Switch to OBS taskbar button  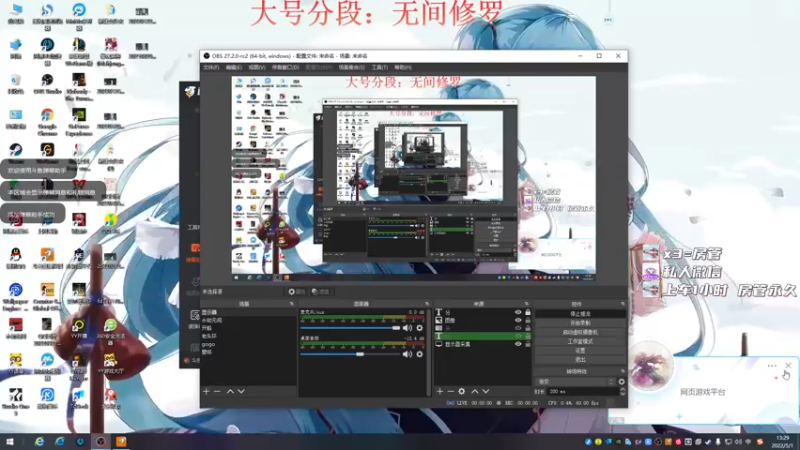click(x=101, y=442)
